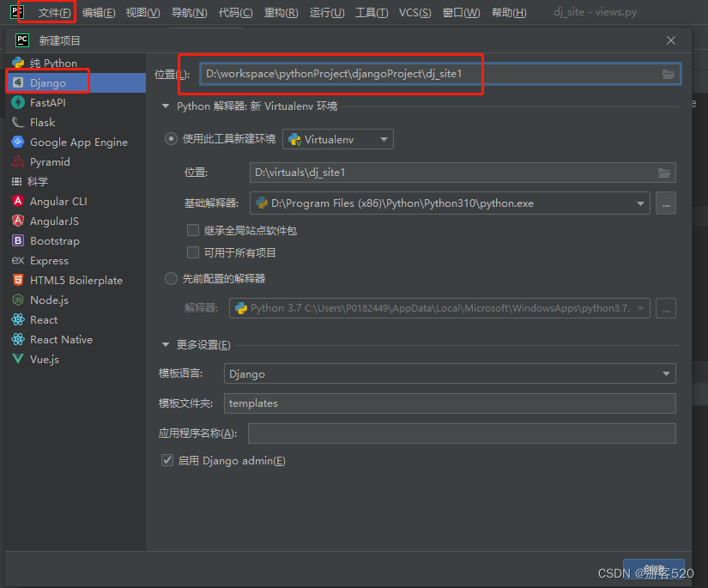Click the virtualenv location D:\virtuals field
The height and width of the screenshot is (588, 708).
(x=463, y=173)
